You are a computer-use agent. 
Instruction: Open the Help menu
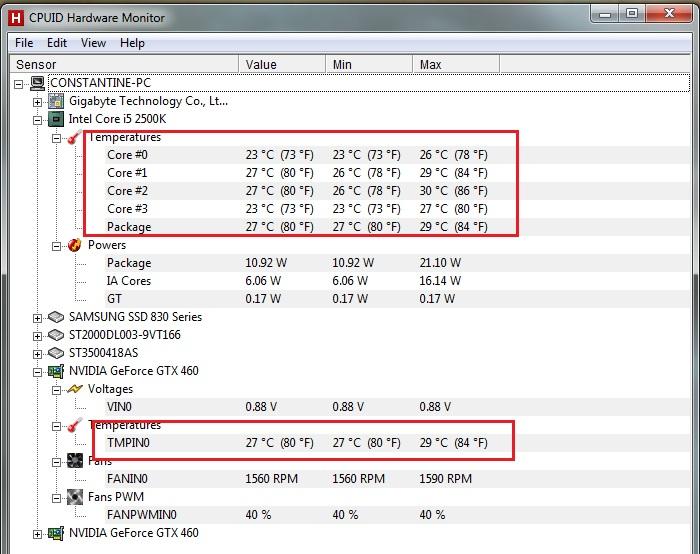[x=132, y=43]
